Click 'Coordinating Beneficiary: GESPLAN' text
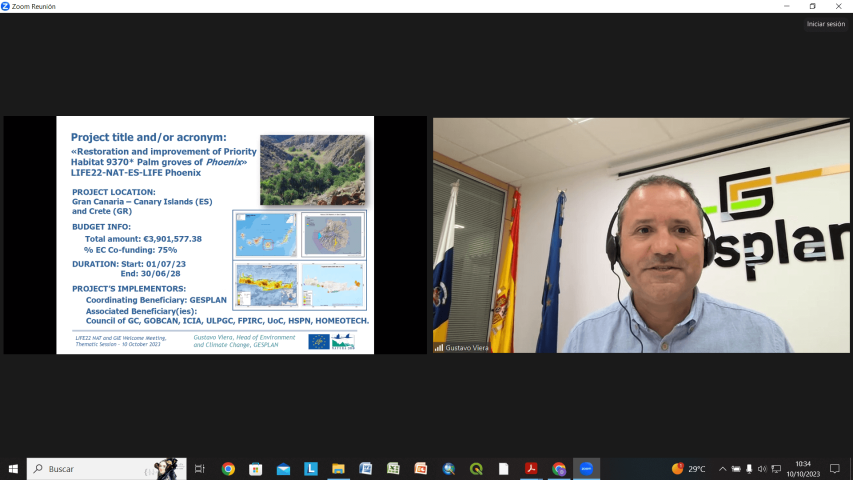 coord(156,300)
